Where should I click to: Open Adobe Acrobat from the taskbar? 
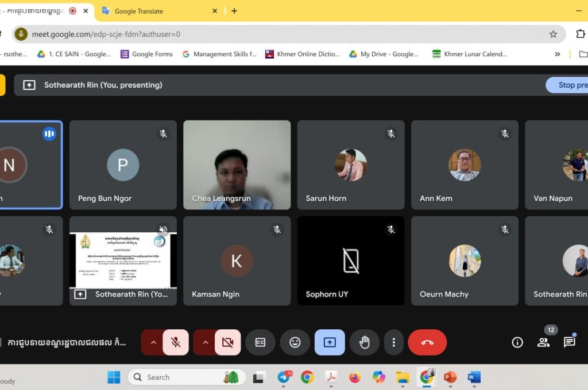331,377
